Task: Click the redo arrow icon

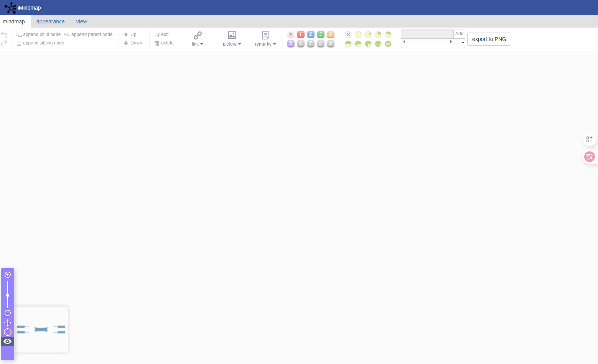Action: coord(4,43)
